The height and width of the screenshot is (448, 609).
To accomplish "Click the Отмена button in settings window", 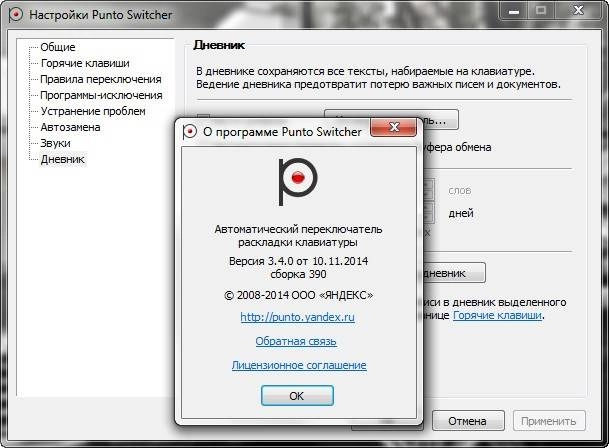I will (468, 421).
